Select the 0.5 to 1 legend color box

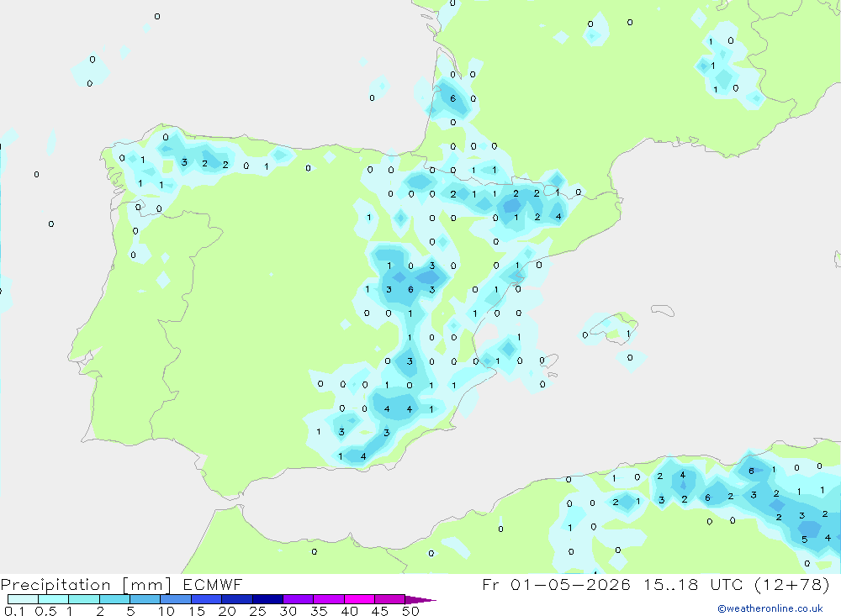click(54, 599)
